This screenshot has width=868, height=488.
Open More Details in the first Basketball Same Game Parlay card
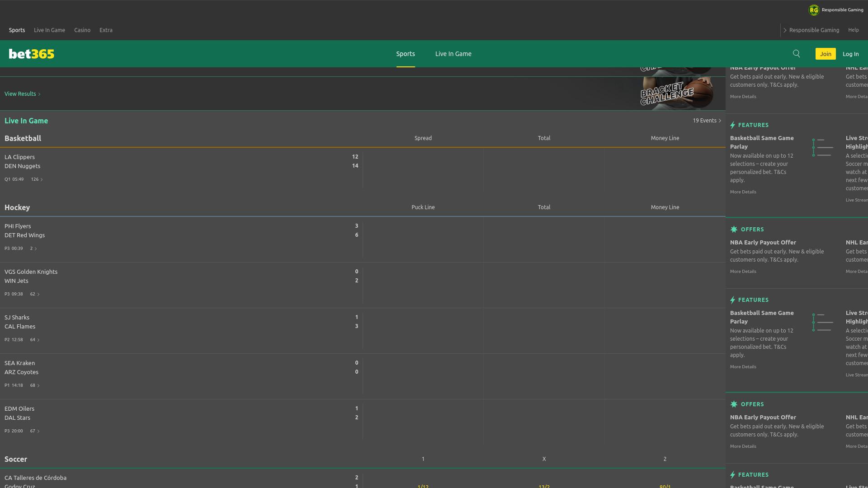click(x=743, y=192)
